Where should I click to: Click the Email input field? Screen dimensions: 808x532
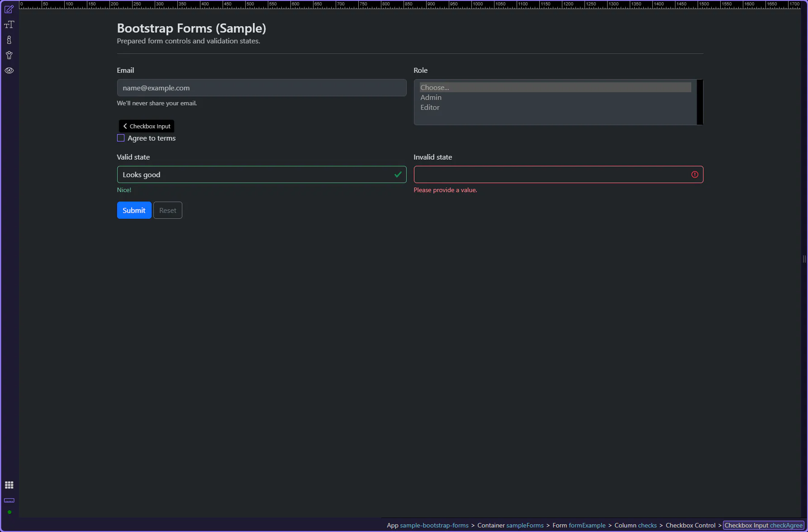pyautogui.click(x=261, y=88)
